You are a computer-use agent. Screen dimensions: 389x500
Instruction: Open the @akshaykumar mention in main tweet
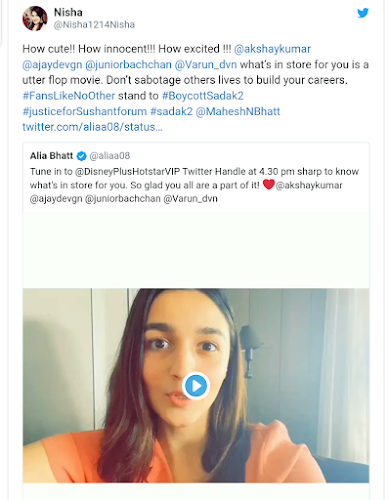point(272,49)
